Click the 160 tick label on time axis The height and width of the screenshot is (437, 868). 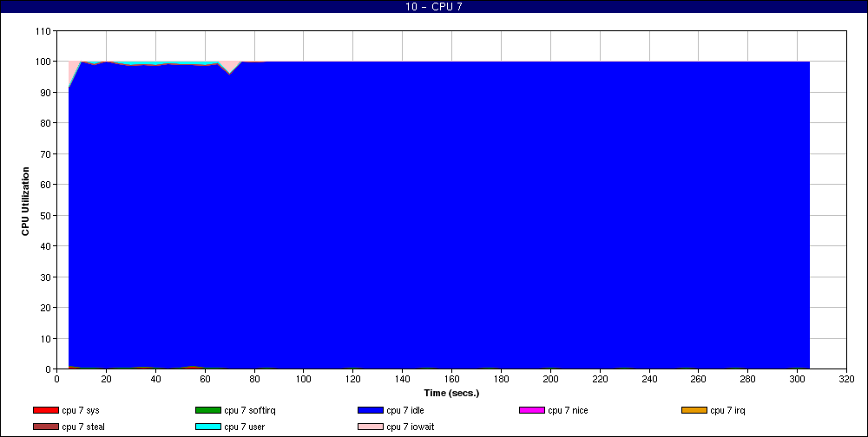click(x=451, y=380)
